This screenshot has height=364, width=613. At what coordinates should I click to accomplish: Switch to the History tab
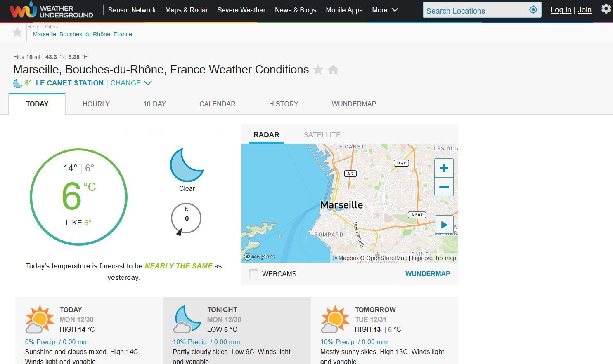point(284,104)
